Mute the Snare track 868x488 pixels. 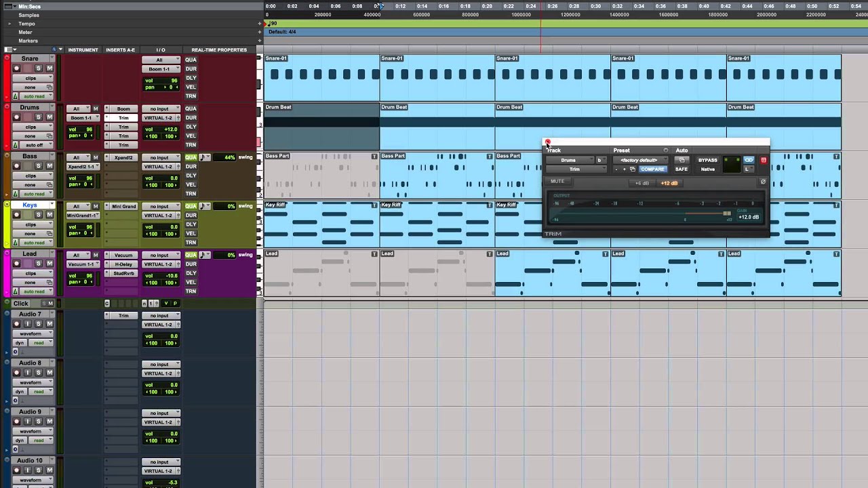(x=50, y=68)
